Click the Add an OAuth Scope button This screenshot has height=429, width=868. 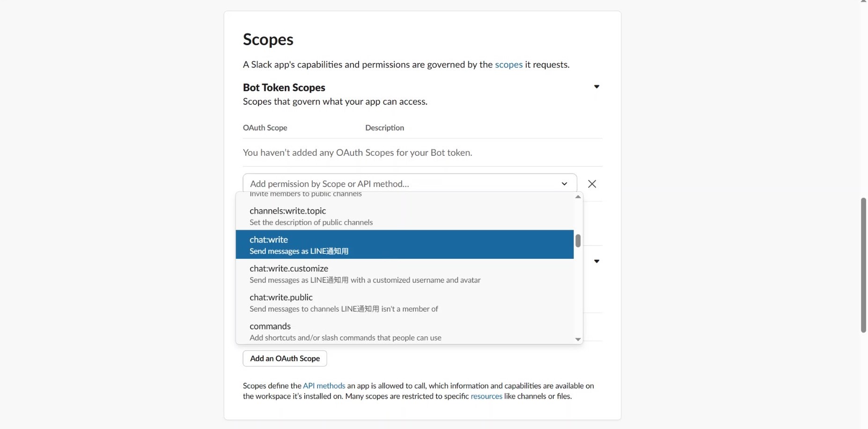click(x=285, y=358)
